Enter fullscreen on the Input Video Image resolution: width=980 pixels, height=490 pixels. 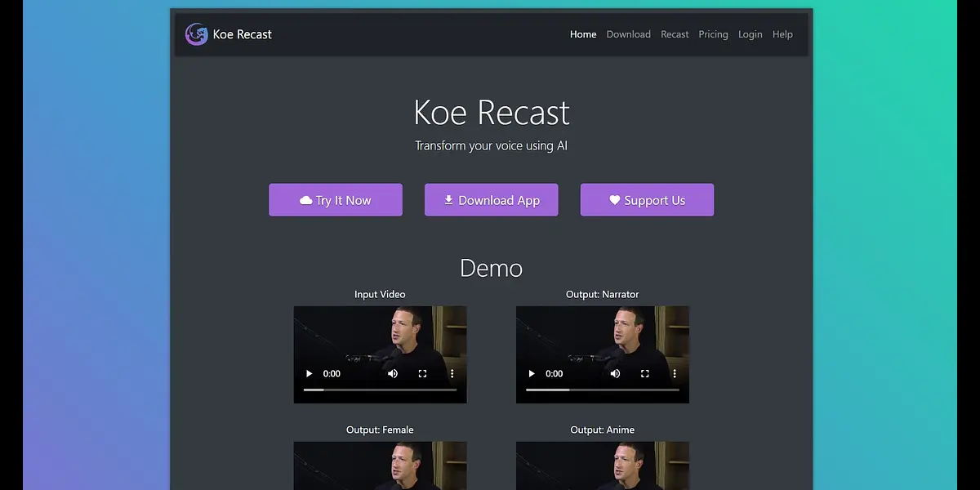pyautogui.click(x=422, y=374)
